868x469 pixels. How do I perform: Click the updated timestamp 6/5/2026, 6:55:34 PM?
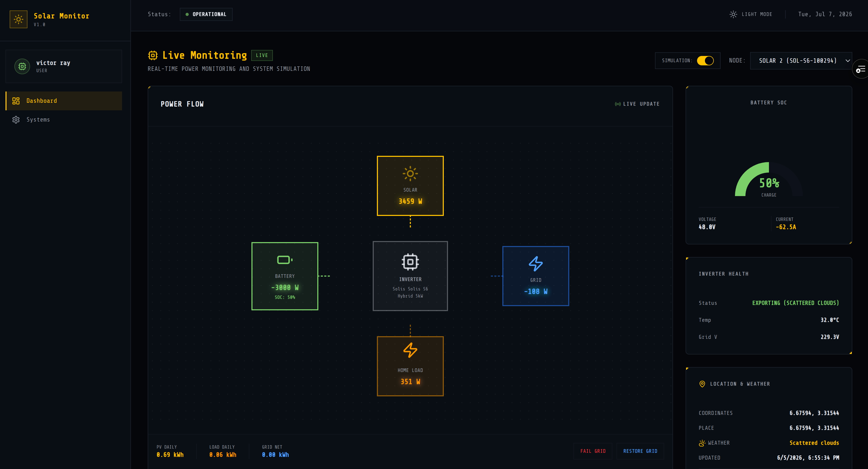coord(808,458)
